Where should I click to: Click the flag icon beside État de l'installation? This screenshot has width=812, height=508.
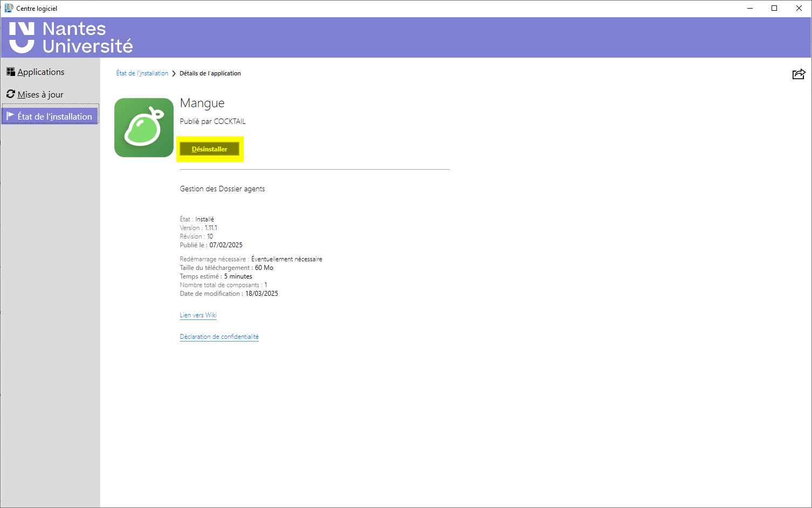point(10,116)
